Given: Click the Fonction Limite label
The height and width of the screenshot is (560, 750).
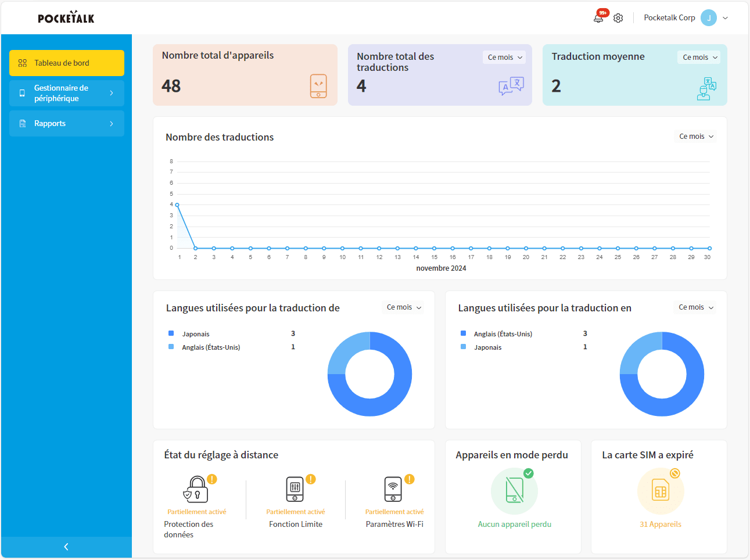Looking at the screenshot, I should (296, 524).
